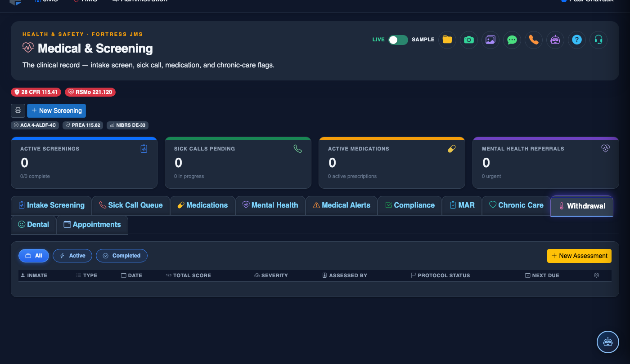The width and height of the screenshot is (630, 364).
Task: Select the Completed filter pill
Action: click(121, 256)
